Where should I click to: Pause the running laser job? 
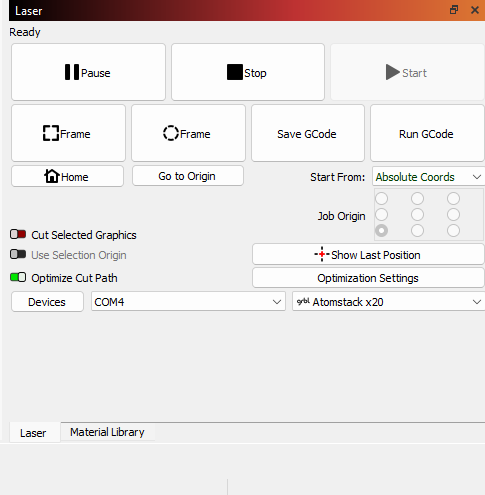[88, 72]
